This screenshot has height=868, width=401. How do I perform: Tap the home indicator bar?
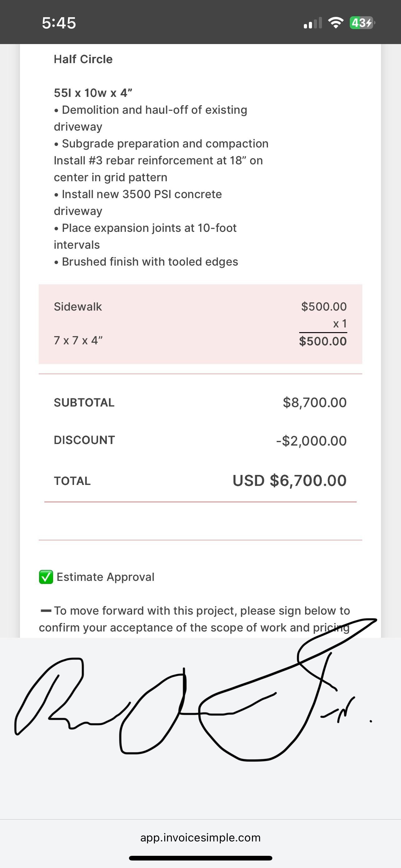point(200,858)
